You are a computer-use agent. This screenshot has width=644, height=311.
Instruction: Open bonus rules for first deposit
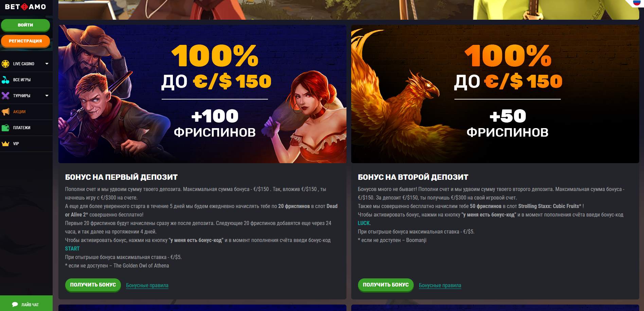(147, 285)
